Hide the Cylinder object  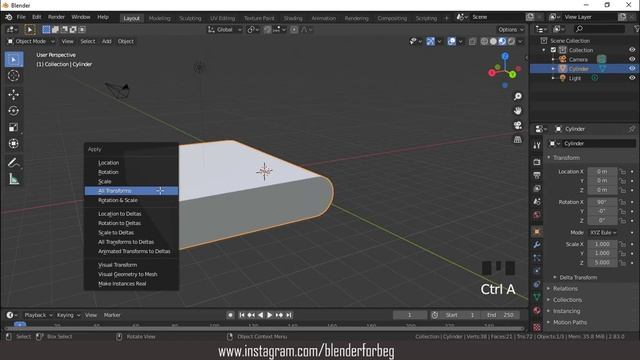coord(632,69)
